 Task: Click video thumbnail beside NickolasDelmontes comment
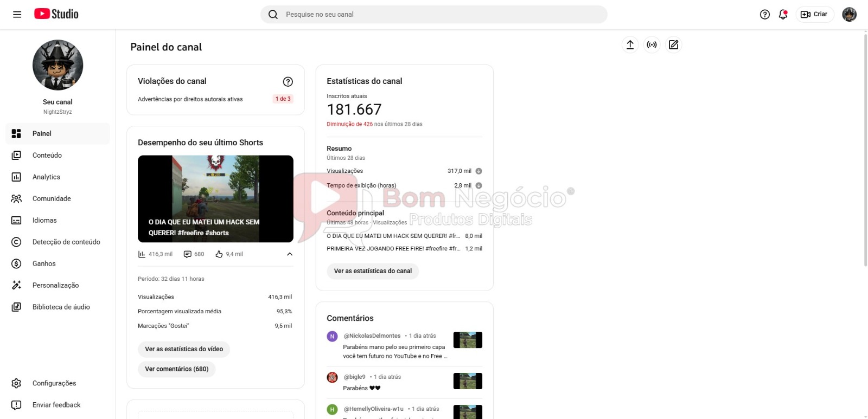coord(468,340)
